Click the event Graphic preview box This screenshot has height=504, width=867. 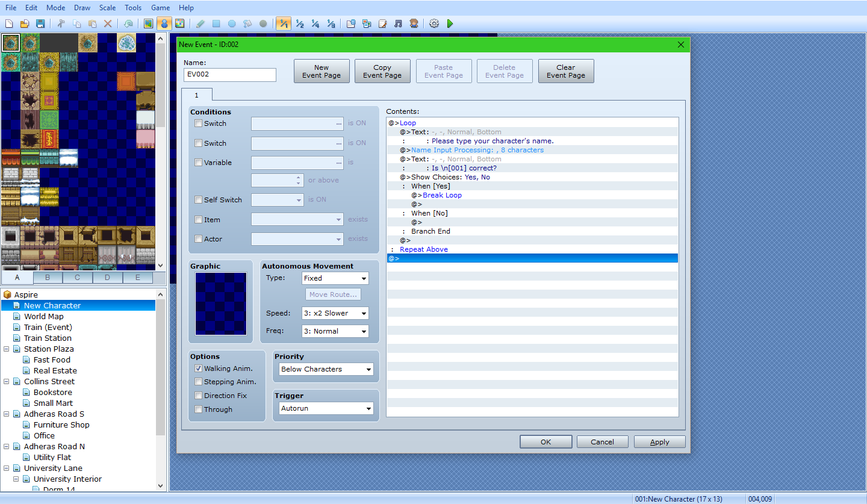click(x=221, y=303)
